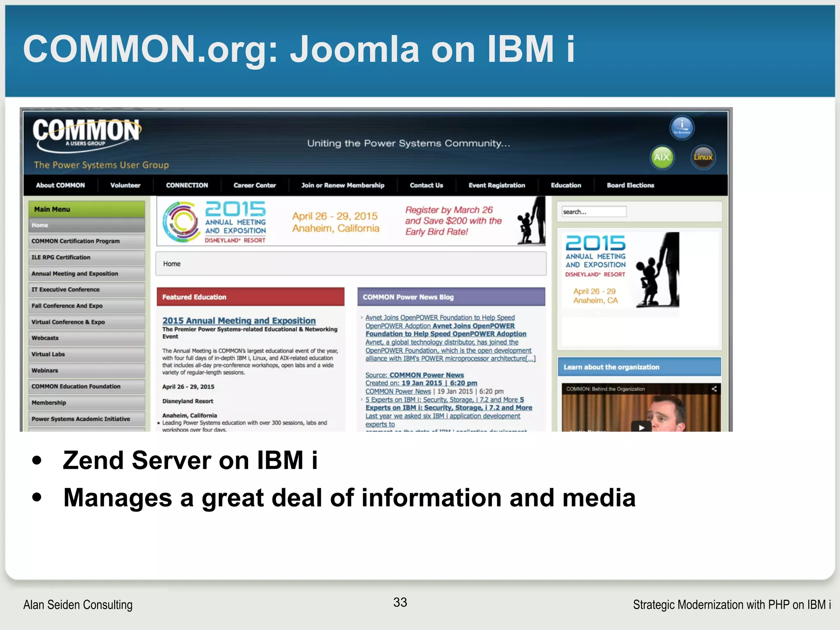Select Webcasts in the sidebar
The width and height of the screenshot is (840, 630).
[87, 338]
